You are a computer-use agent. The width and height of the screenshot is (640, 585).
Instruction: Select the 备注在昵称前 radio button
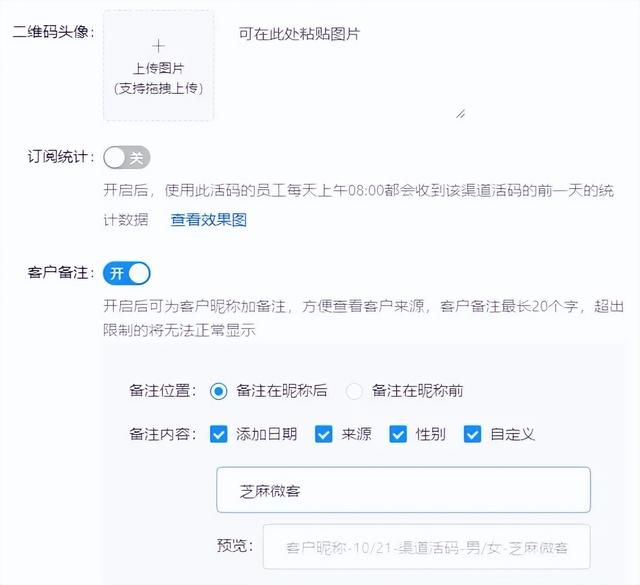[x=354, y=391]
